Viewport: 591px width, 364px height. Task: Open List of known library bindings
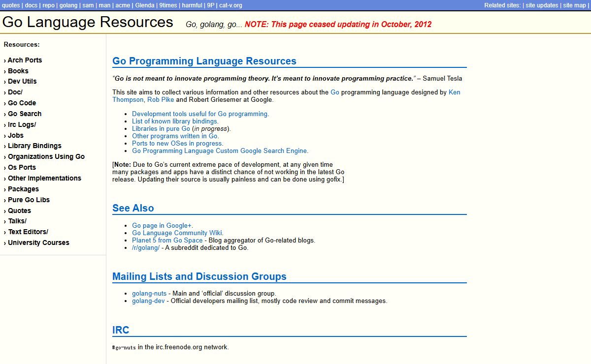pyautogui.click(x=175, y=121)
